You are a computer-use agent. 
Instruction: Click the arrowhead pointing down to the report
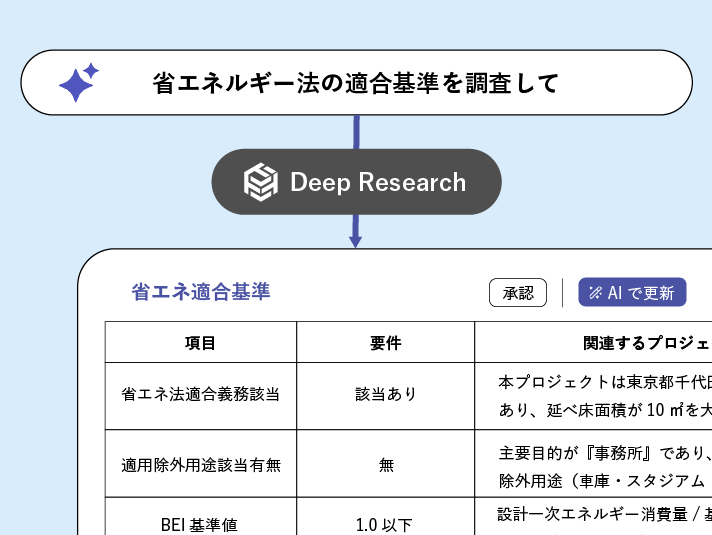(x=355, y=240)
